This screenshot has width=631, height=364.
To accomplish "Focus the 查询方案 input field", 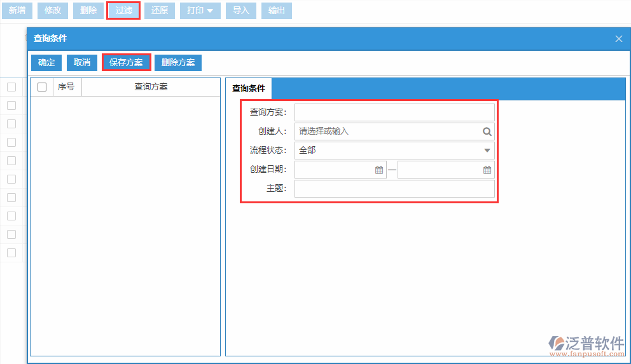I will (394, 112).
